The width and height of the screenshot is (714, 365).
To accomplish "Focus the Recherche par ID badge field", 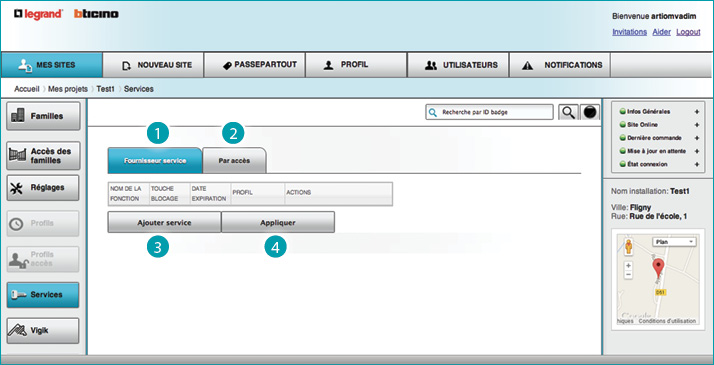I will click(490, 112).
